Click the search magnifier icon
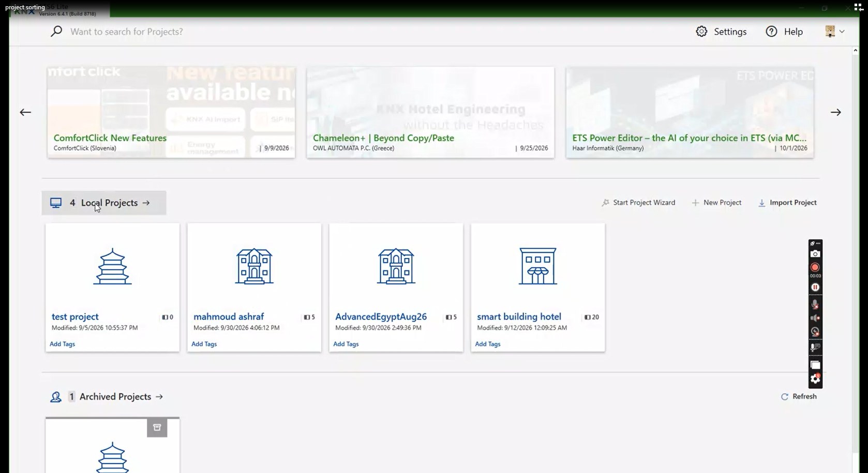Screen dimensions: 868x473 56,32
